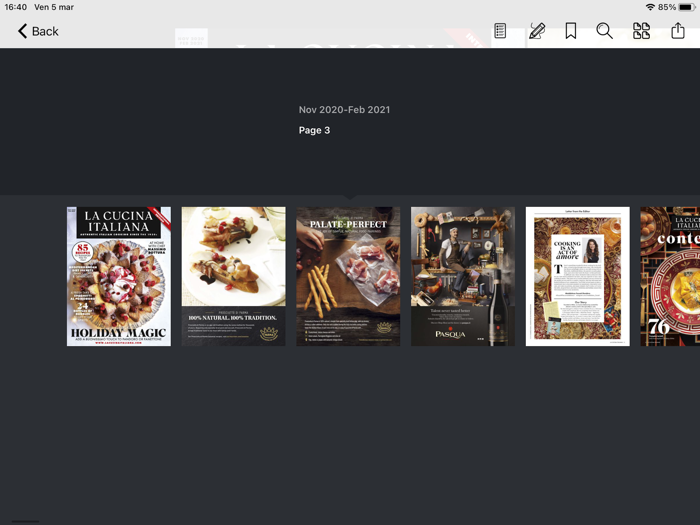Toggle the page thumbnails grid icon

(x=642, y=31)
